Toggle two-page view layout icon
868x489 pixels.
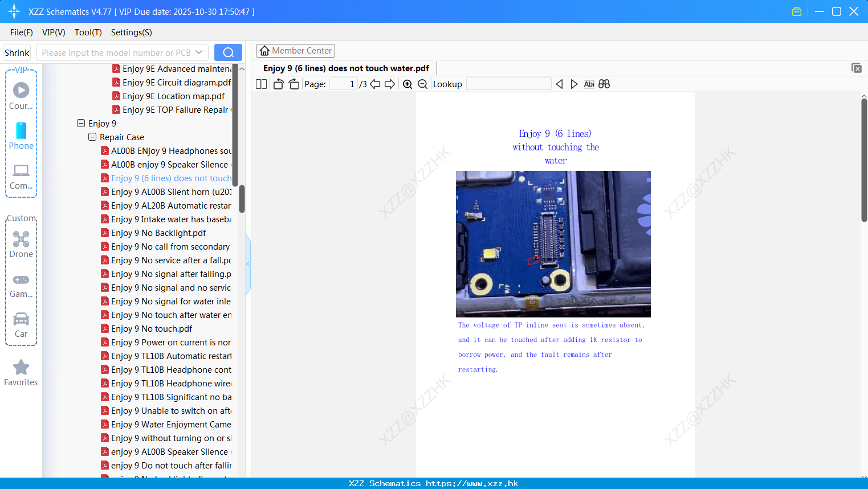(261, 84)
